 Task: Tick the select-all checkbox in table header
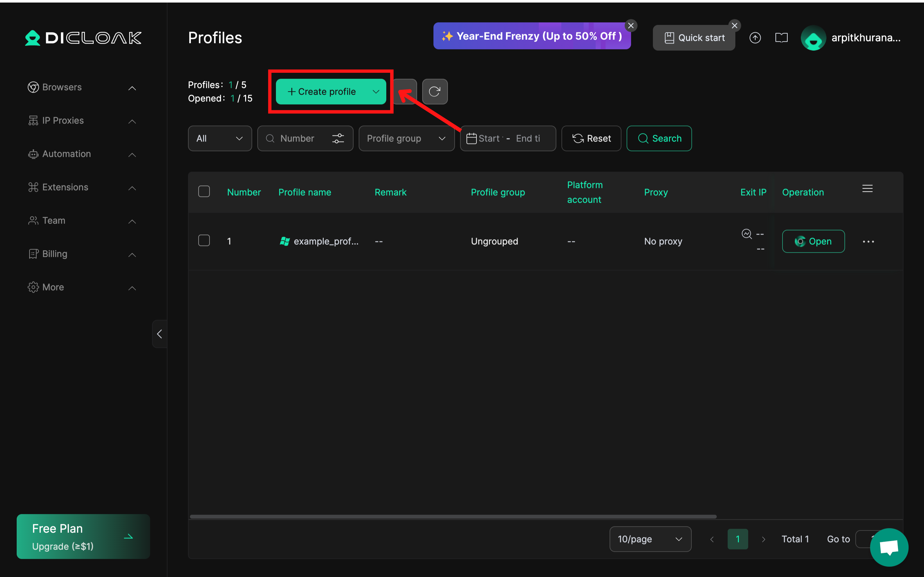tap(204, 192)
